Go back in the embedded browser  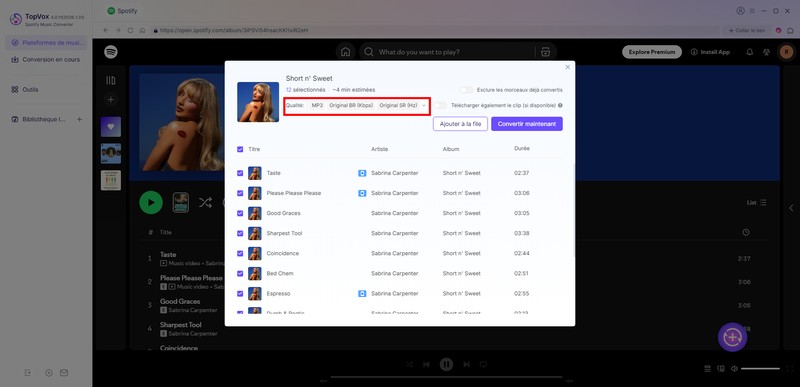click(106, 31)
